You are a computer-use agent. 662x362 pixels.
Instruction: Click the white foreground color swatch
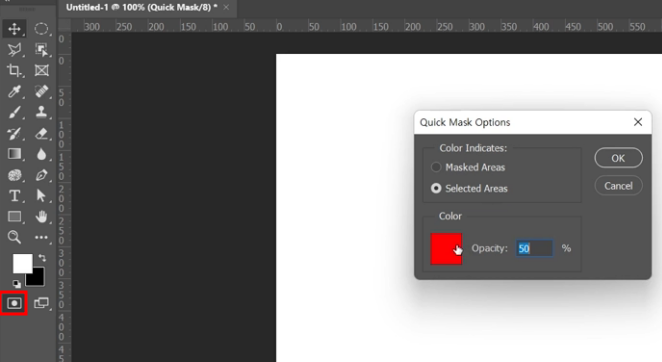click(22, 264)
